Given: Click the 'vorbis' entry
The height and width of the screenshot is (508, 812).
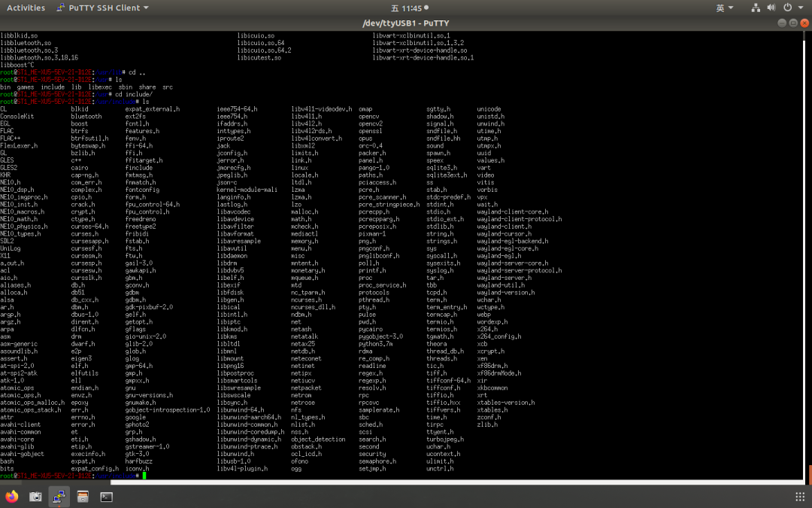Looking at the screenshot, I should coord(486,190).
